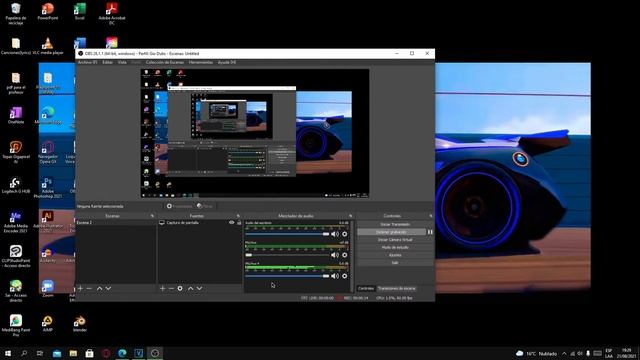Image resolution: width=640 pixels, height=360 pixels.
Task: Click Audio del escritorio volume slider handle
Action: click(x=326, y=234)
